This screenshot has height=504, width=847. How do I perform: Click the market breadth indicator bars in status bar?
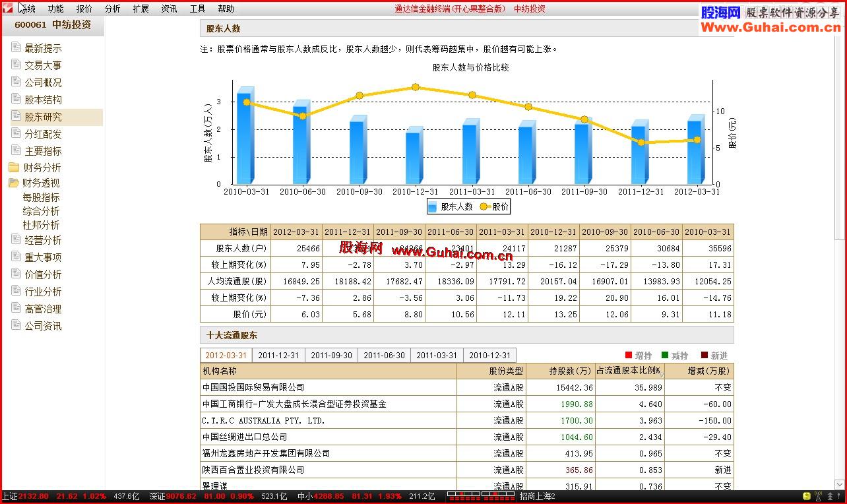(x=480, y=496)
